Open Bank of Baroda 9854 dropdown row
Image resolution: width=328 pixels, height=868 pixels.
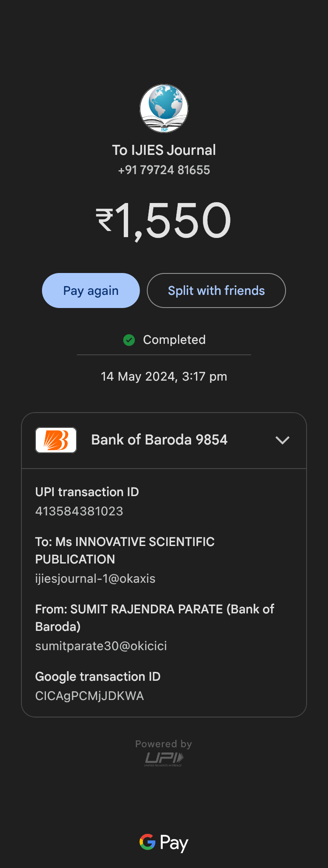pos(159,440)
